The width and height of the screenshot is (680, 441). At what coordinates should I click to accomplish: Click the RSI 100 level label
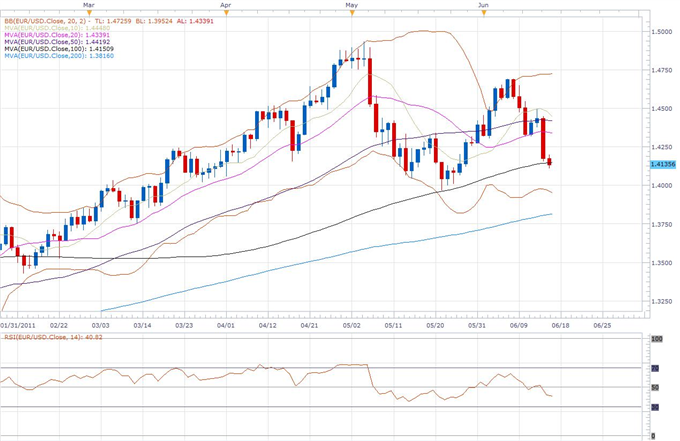tap(657, 339)
